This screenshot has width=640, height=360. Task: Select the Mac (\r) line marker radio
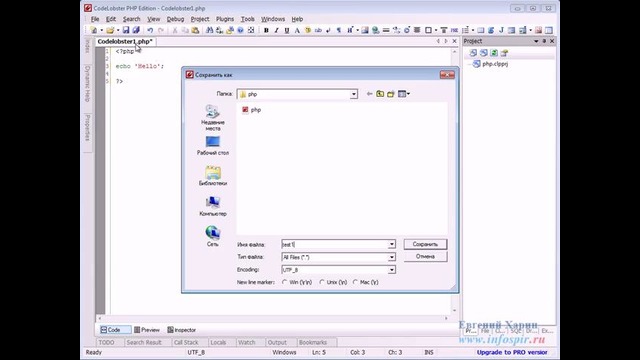pyautogui.click(x=355, y=282)
